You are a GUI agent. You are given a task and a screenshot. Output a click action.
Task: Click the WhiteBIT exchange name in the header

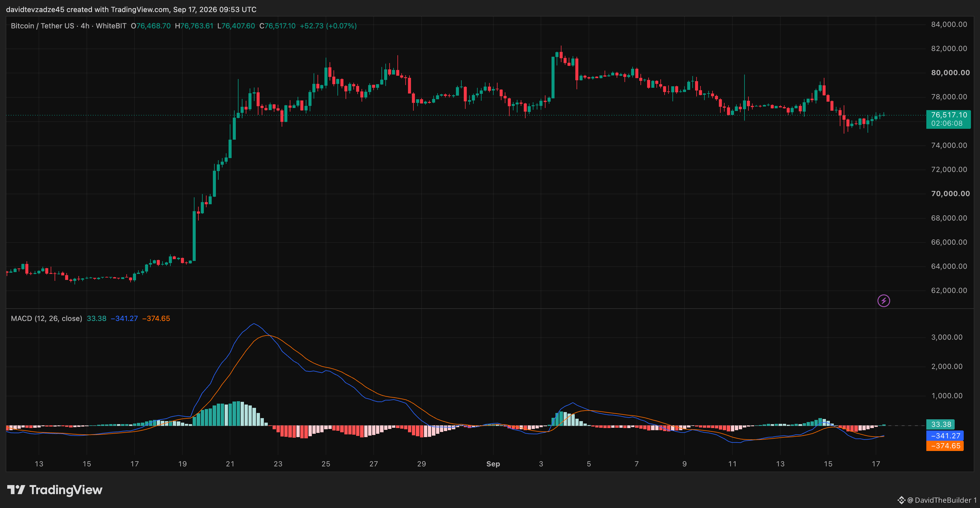(111, 26)
